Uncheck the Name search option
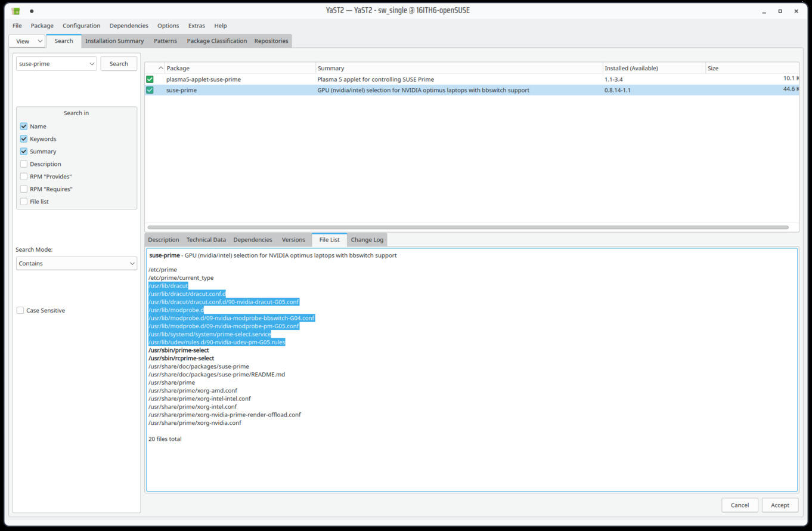This screenshot has height=531, width=812. (x=24, y=126)
